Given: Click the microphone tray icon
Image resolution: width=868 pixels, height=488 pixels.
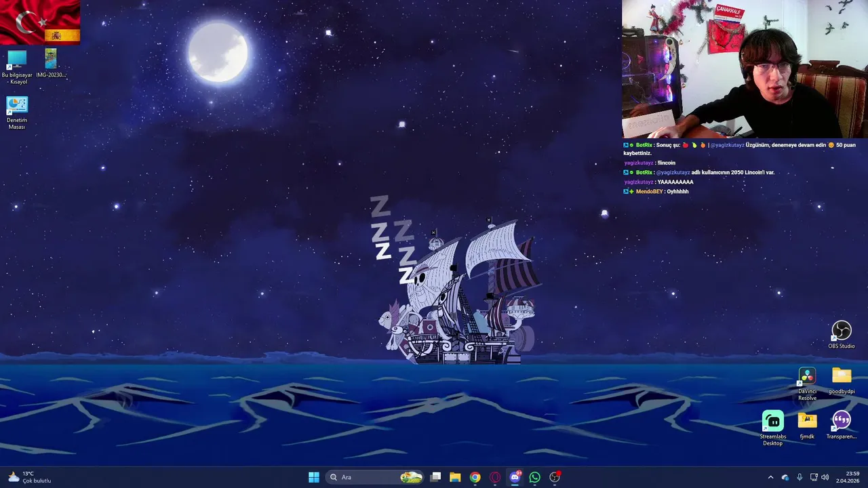Looking at the screenshot, I should tap(800, 477).
